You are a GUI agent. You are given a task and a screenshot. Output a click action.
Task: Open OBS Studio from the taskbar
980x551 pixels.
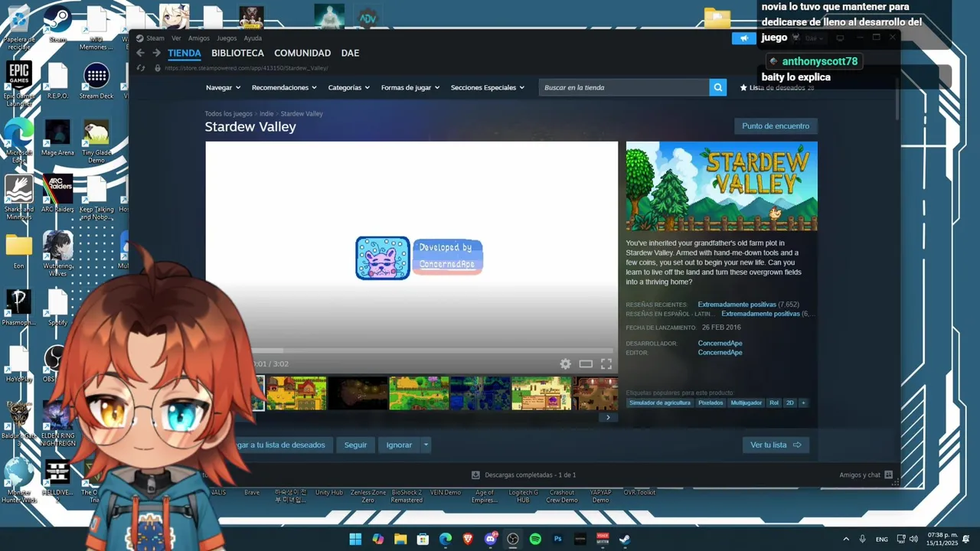point(513,539)
